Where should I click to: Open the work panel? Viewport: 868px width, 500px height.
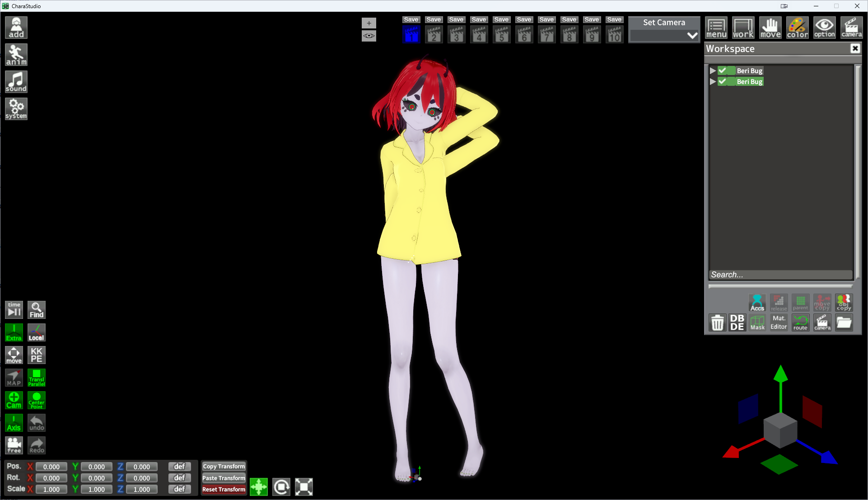pos(743,28)
